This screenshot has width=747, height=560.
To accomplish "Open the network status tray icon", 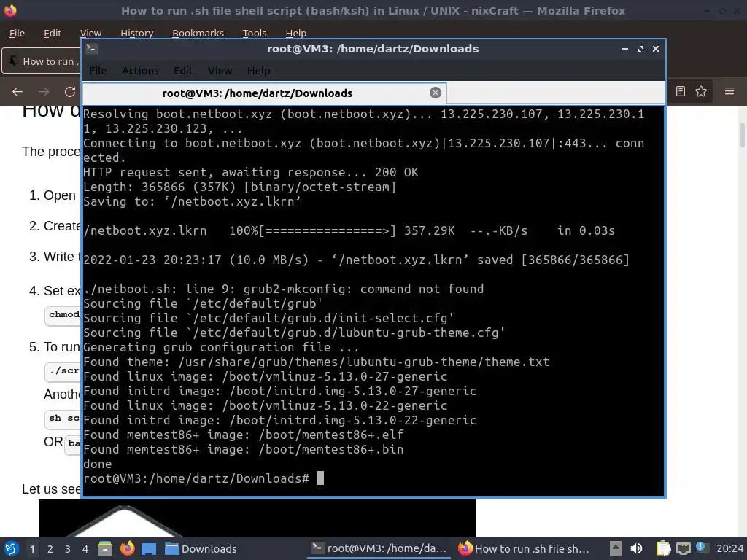I will (x=683, y=548).
